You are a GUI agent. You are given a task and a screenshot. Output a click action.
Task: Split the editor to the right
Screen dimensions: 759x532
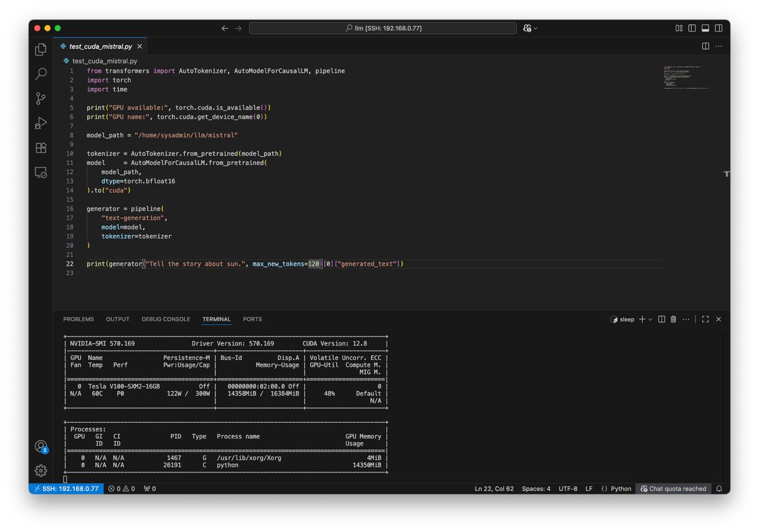click(706, 46)
